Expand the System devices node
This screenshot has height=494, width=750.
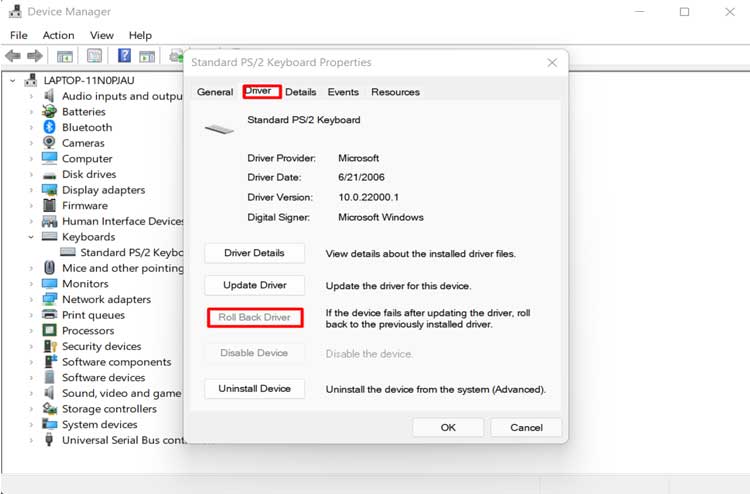(x=32, y=425)
